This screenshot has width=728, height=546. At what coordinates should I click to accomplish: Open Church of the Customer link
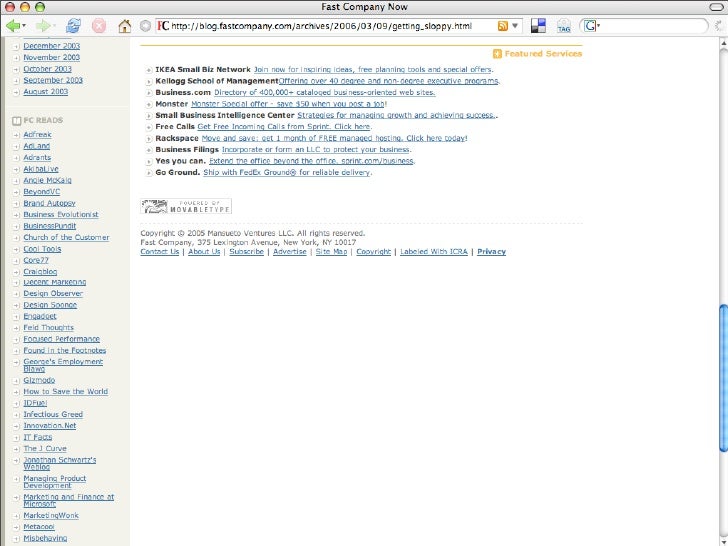click(66, 237)
